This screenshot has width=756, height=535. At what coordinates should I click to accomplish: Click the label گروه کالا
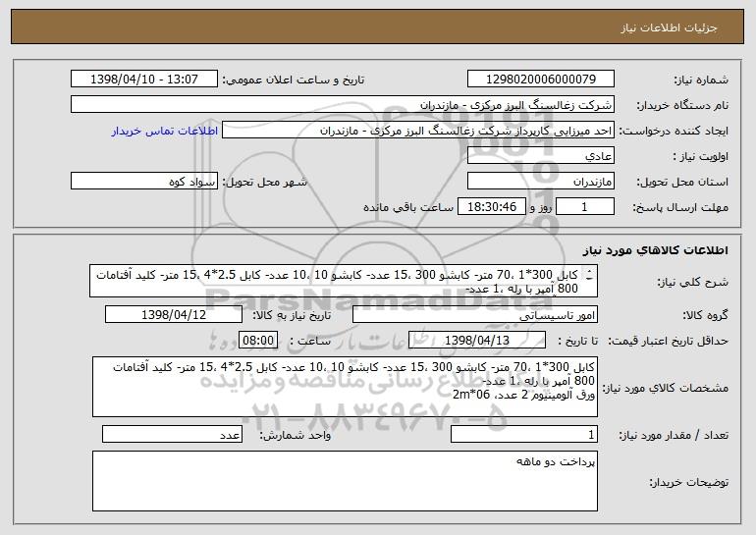click(x=705, y=315)
